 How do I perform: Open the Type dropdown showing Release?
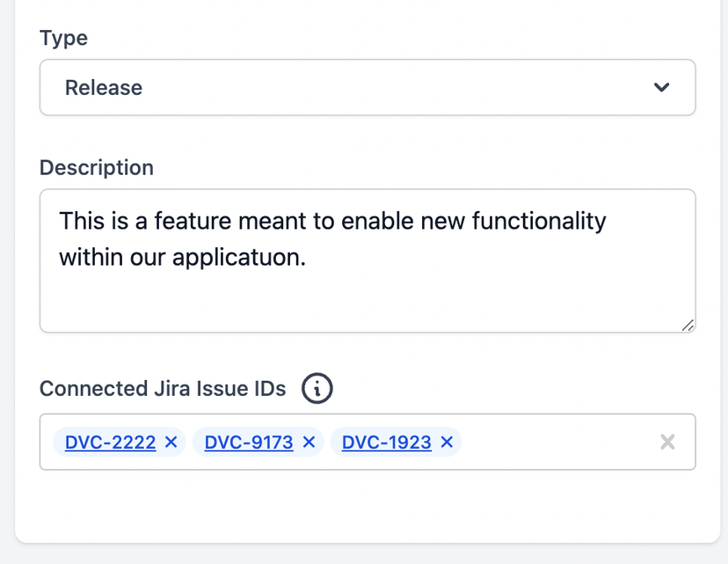(x=352, y=87)
